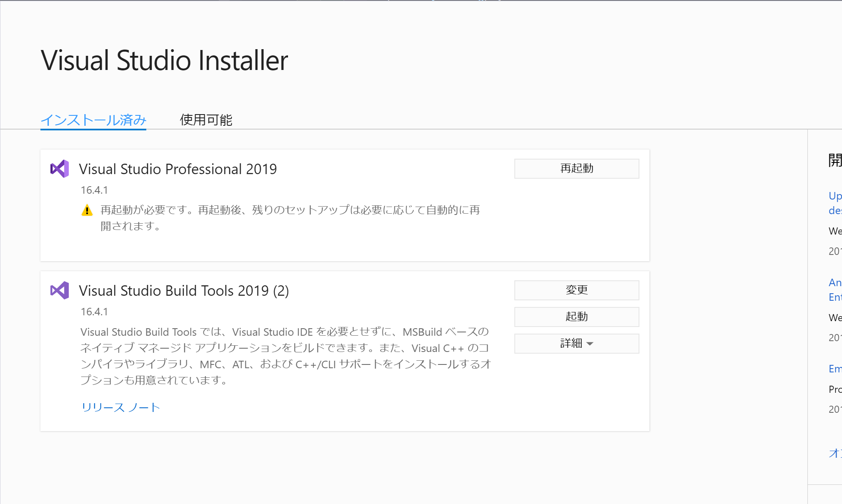
Task: Click 変更 for Build Tools 2019
Action: 576,290
